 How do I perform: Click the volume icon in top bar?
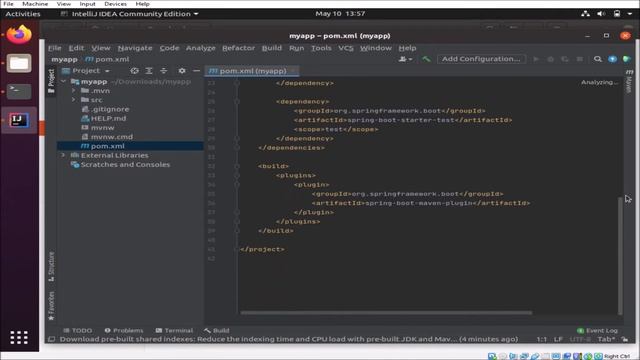coord(601,13)
